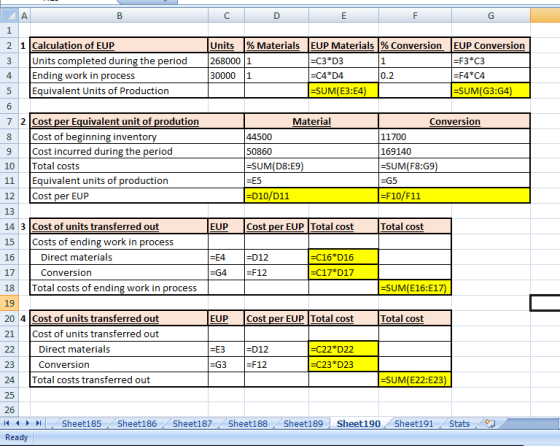Screen dimensions: 560x446
Task: Click the cell containing 169140
Action: [x=455, y=151]
